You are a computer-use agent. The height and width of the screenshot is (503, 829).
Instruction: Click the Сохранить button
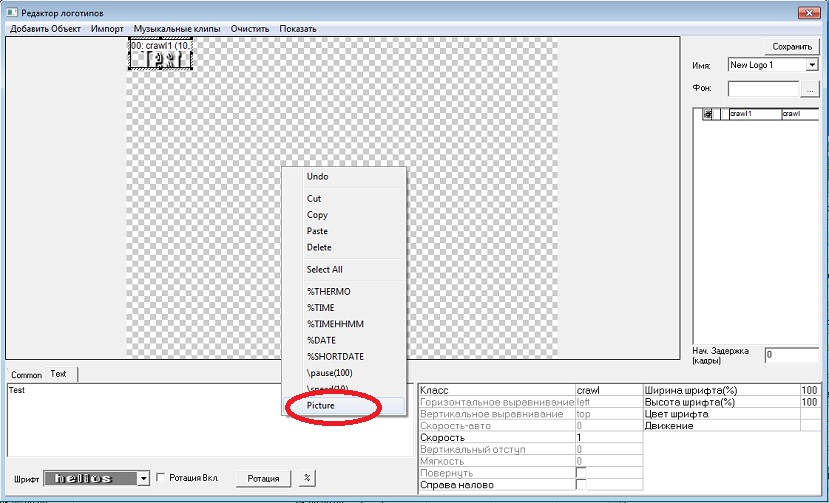[x=793, y=46]
